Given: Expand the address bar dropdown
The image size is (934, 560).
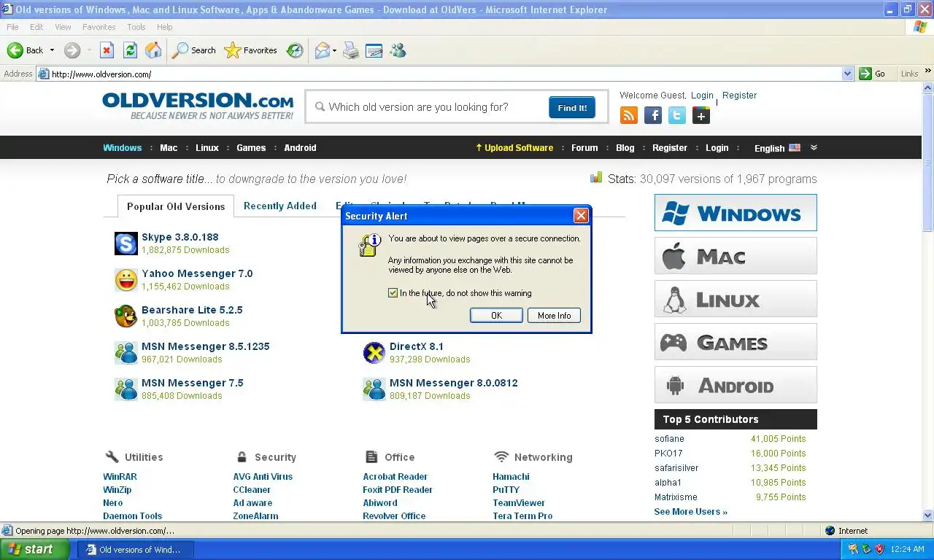Looking at the screenshot, I should [x=847, y=74].
